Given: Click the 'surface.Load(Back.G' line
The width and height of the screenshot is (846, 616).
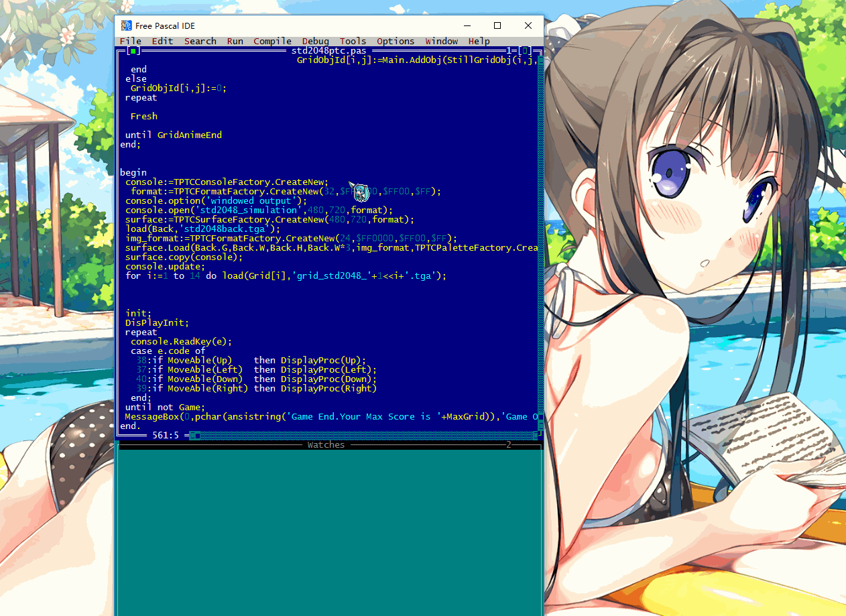Looking at the screenshot, I should pos(331,247).
